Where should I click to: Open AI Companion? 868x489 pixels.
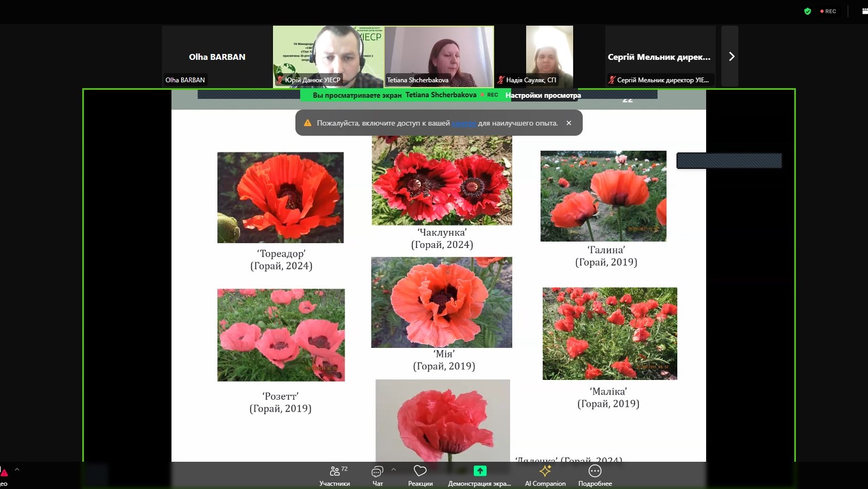[x=545, y=475]
